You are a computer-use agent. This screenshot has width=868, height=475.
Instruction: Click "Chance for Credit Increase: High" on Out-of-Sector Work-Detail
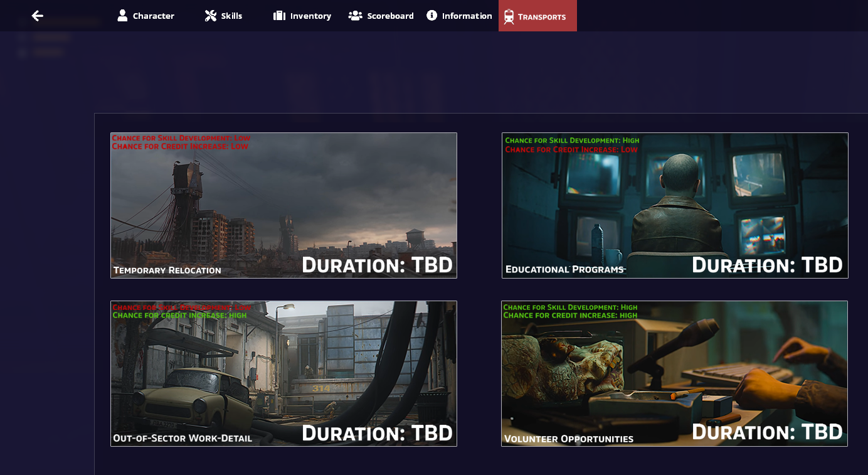pos(179,315)
